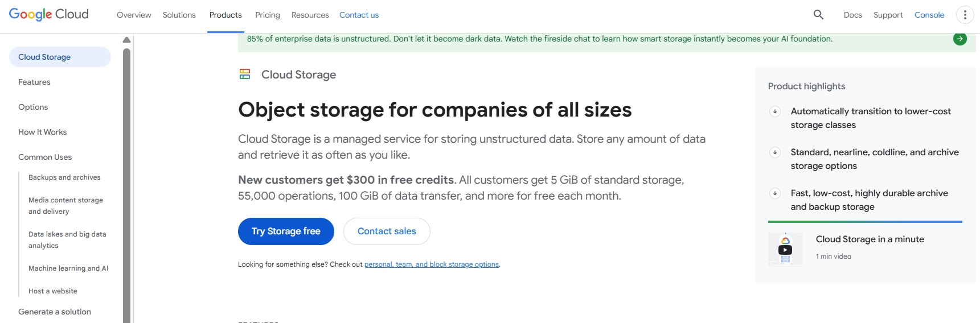
Task: Play the Cloud Storage in a minute video
Action: (785, 250)
